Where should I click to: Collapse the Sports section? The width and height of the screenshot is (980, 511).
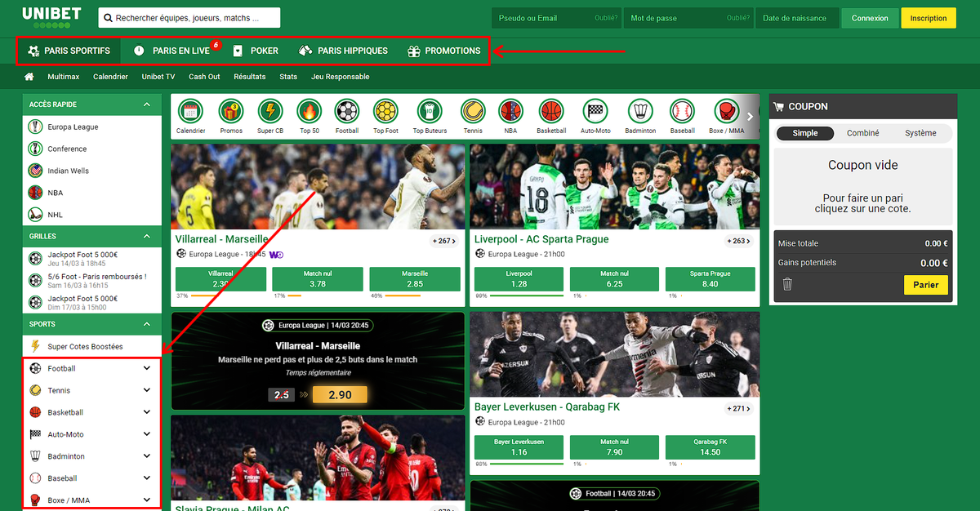point(147,324)
